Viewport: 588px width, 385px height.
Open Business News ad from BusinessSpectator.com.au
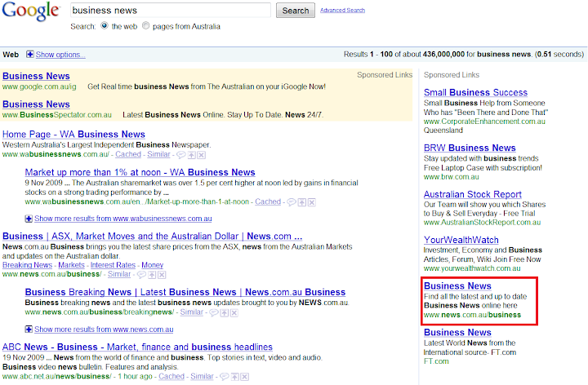pos(36,104)
